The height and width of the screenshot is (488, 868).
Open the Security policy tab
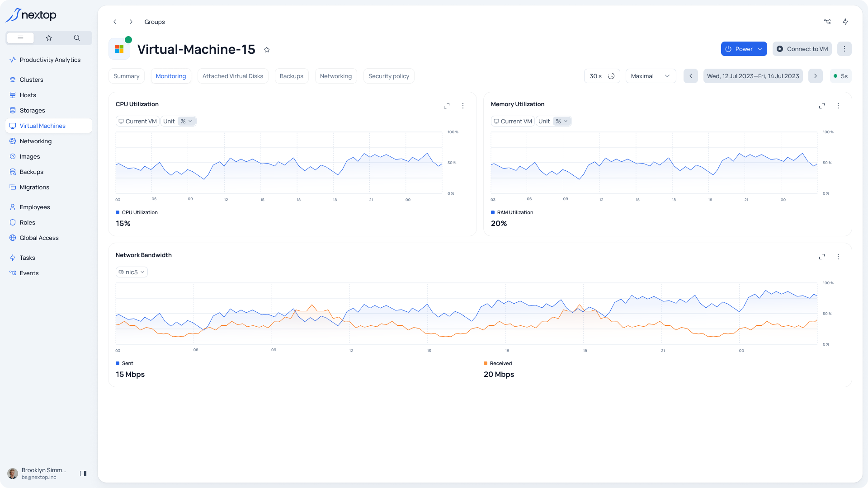tap(389, 76)
